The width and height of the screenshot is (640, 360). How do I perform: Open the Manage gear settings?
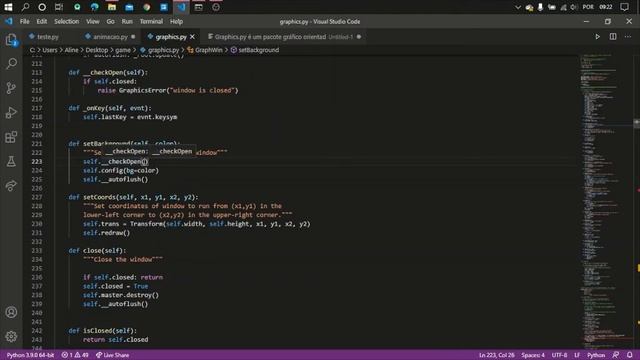click(11, 336)
